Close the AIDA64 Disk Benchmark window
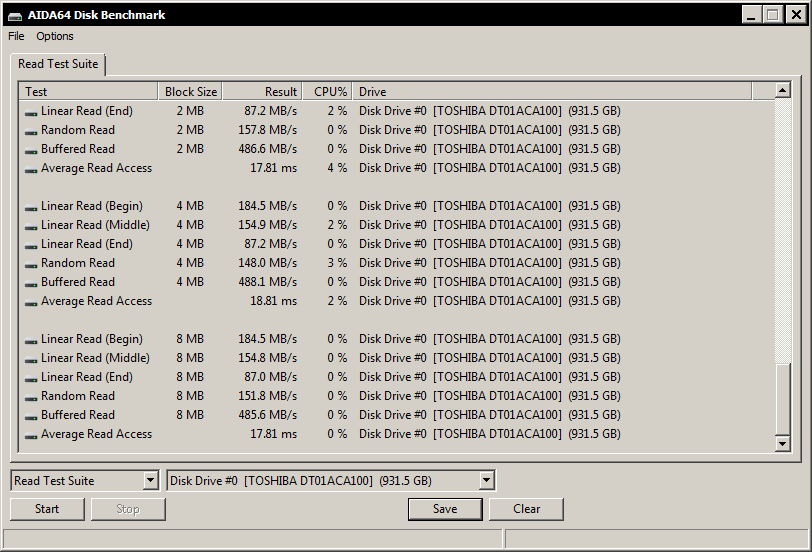812x552 pixels. 796,14
